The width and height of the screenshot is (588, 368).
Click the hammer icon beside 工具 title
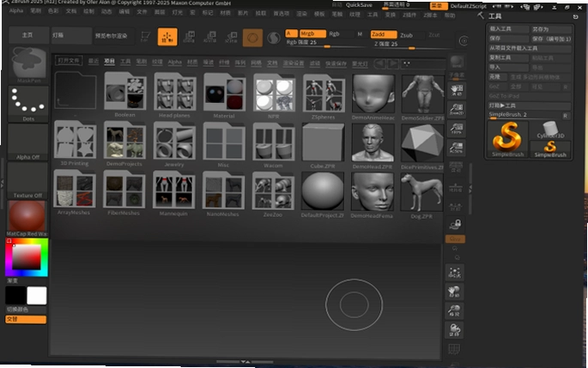[481, 15]
